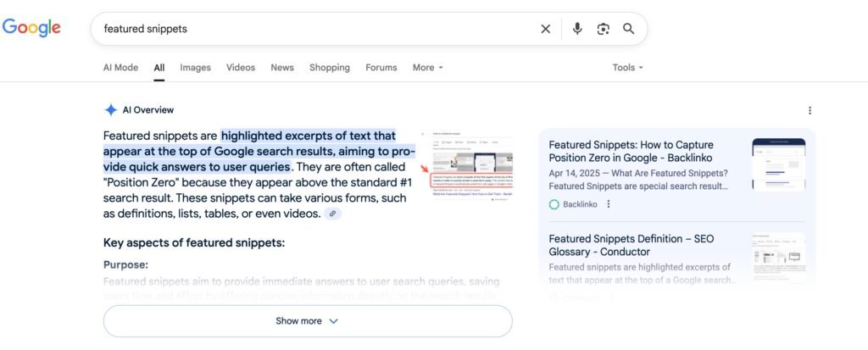Screen dimensions: 868x350
Task: Open the three-dot menu next to Backlinko
Action: pyautogui.click(x=609, y=203)
